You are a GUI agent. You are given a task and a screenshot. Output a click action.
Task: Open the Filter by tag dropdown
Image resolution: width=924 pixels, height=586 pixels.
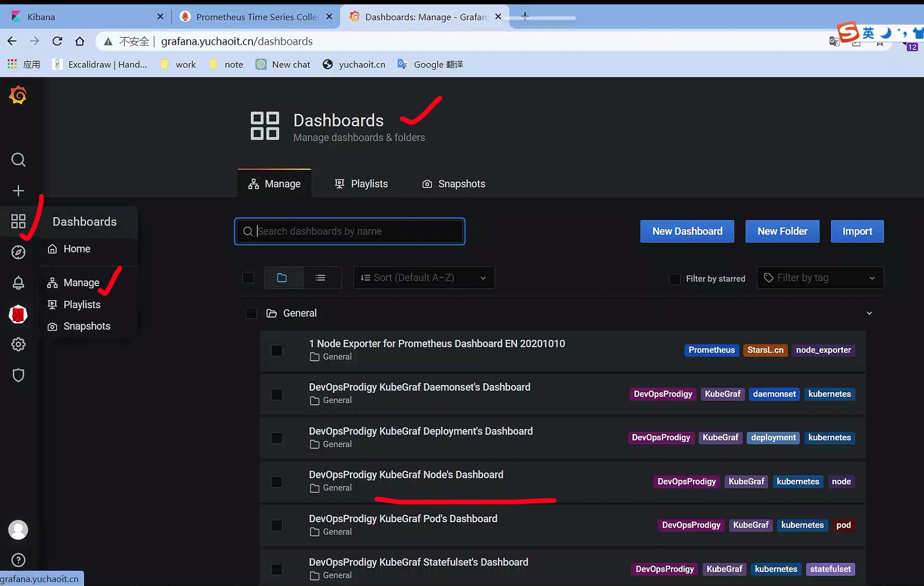coord(820,278)
